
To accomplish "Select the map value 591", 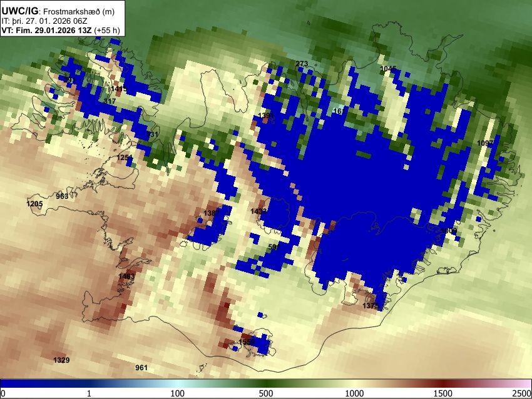I will pyautogui.click(x=274, y=247).
